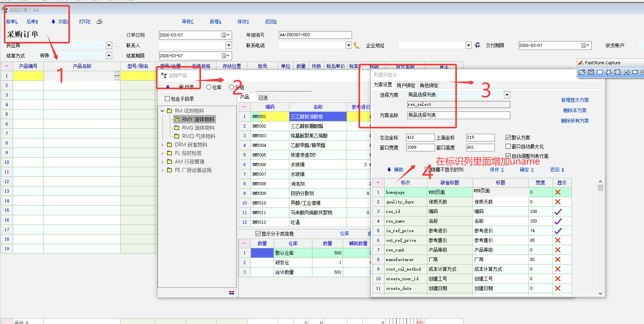Screen dimensions: 644x324
Task: Open 订单日期 calendar picker icon
Action: pyautogui.click(x=226, y=35)
